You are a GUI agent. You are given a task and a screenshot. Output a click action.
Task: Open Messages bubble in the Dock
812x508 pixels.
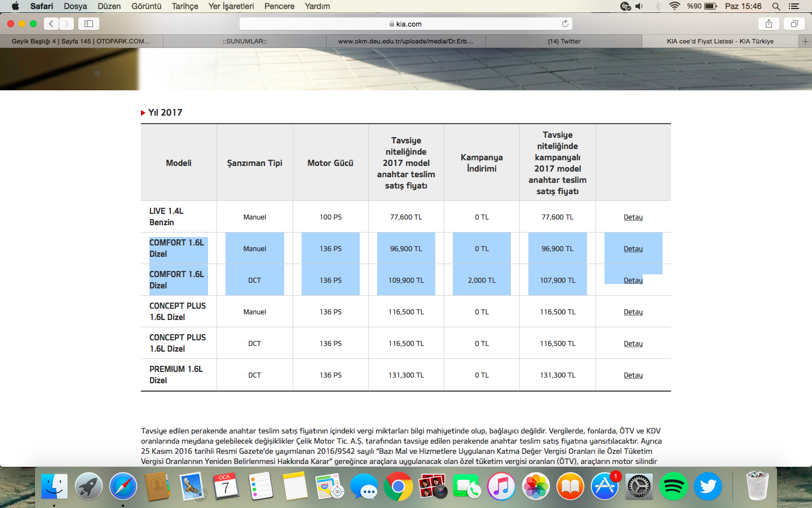click(x=364, y=487)
